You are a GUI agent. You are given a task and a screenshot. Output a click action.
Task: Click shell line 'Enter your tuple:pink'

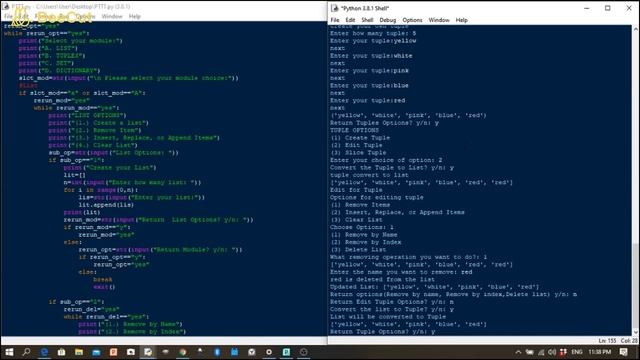coord(369,71)
